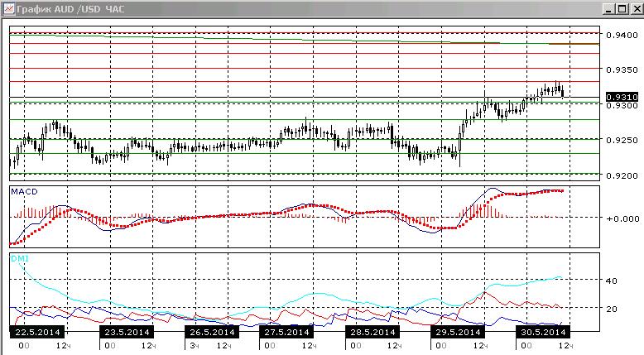644x355 pixels.
Task: Click the 0.9350 price axis label
Action: [622, 70]
